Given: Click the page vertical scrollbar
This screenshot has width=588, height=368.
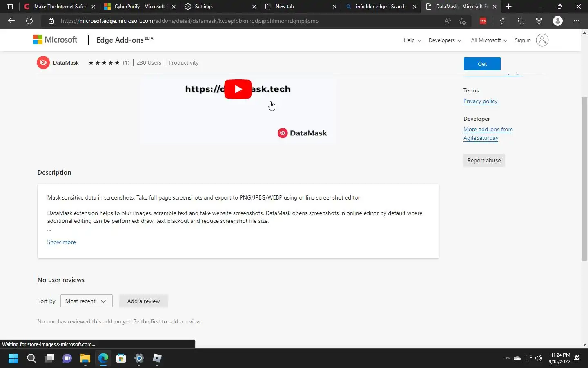Looking at the screenshot, I should pyautogui.click(x=584, y=179).
